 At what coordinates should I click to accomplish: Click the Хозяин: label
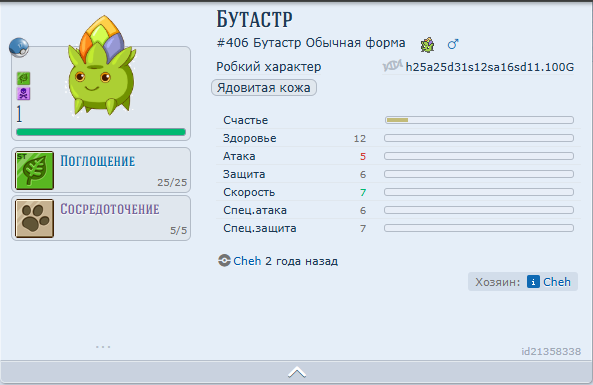coord(498,282)
